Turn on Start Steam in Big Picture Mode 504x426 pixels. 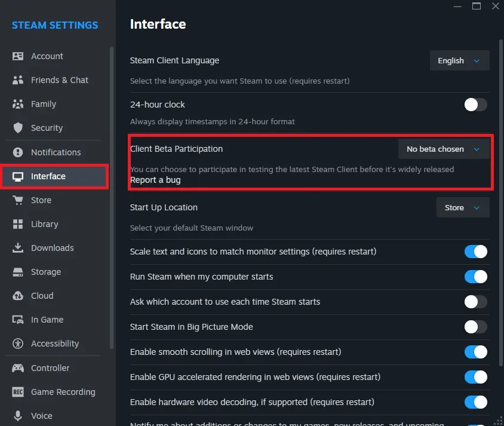point(475,327)
